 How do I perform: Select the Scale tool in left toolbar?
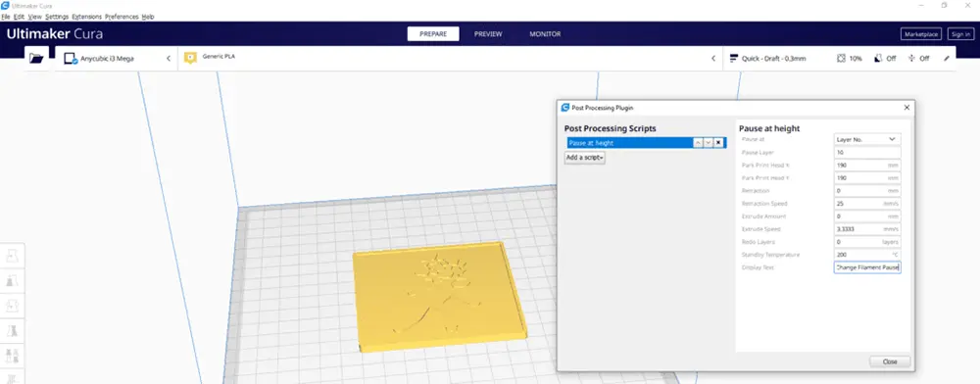[13, 281]
